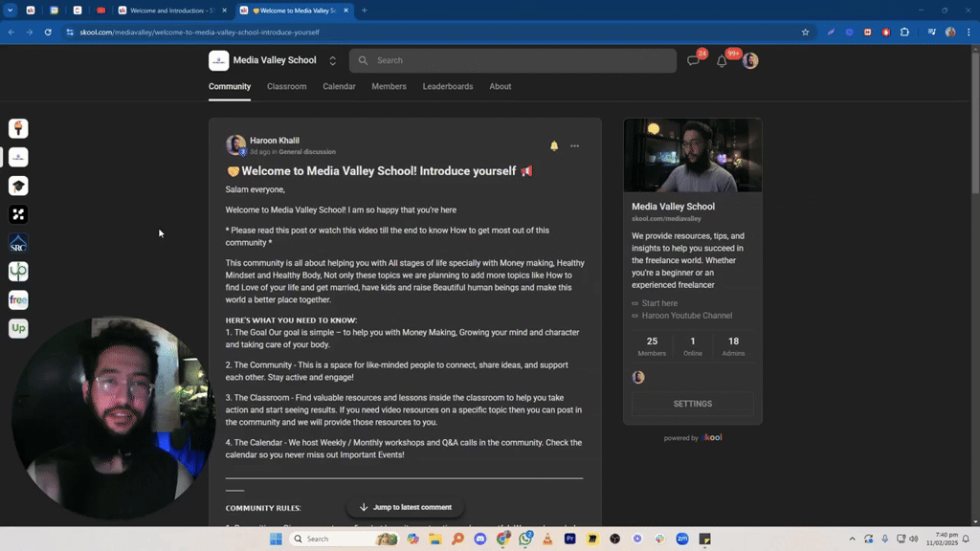Viewport: 980px width, 551px height.
Task: Open the Skool powered-by logo link
Action: [x=711, y=437]
